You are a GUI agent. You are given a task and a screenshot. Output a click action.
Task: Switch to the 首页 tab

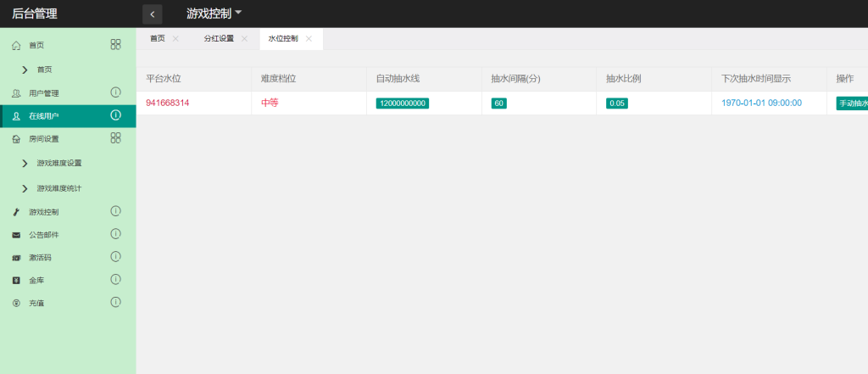coord(158,39)
